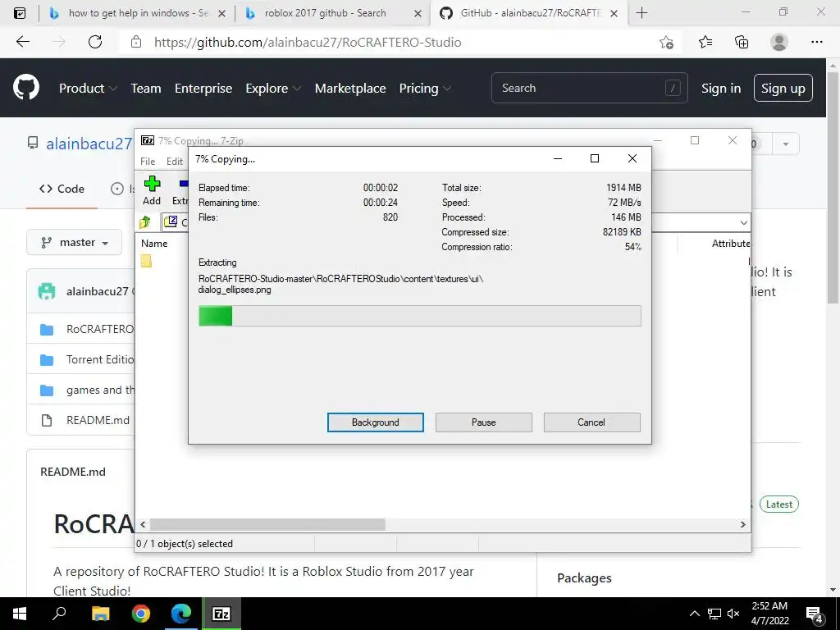Open the Windows Start menu
840x630 pixels.
point(20,614)
